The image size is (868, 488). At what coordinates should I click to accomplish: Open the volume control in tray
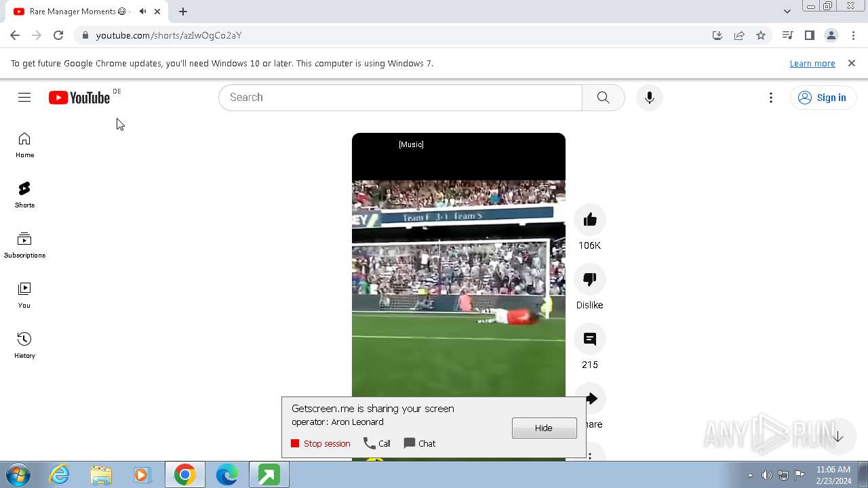click(766, 475)
